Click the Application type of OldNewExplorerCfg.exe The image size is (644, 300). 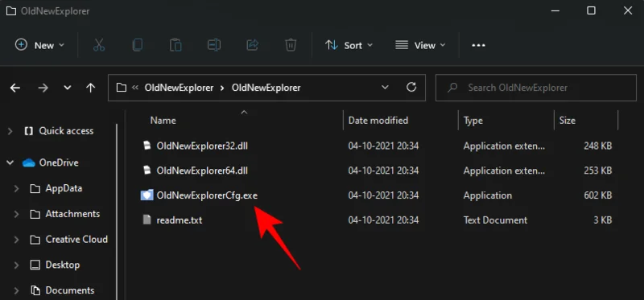[x=488, y=195]
